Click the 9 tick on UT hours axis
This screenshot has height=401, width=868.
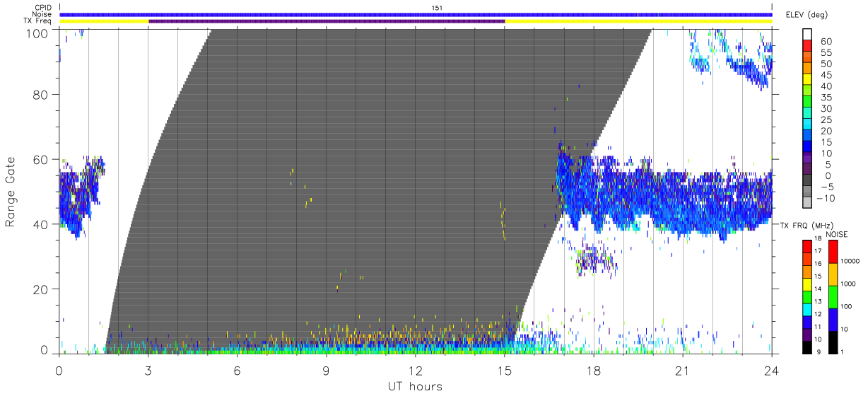click(x=327, y=370)
